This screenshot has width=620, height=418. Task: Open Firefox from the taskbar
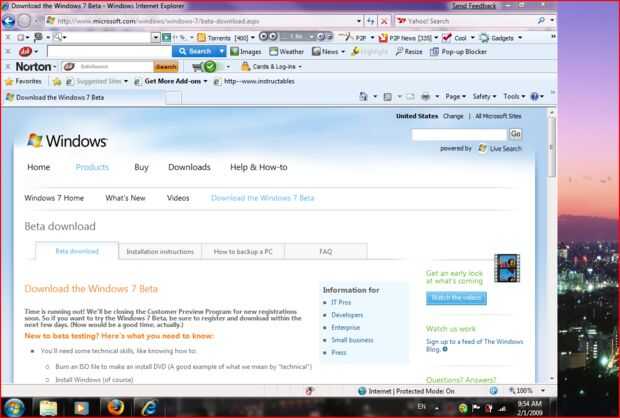pos(115,407)
